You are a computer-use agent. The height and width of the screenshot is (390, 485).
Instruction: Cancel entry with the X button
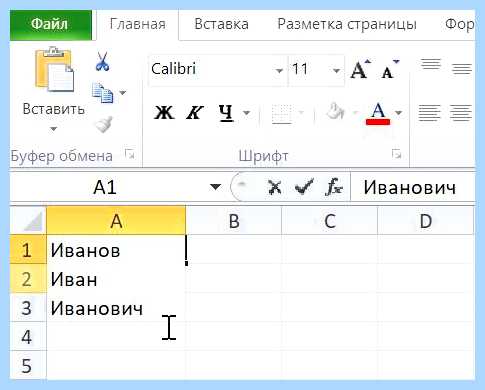275,187
